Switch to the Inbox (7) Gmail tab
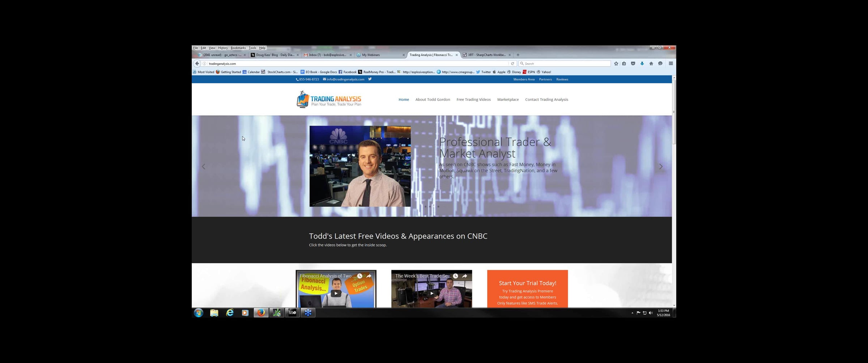The image size is (868, 363). 328,55
